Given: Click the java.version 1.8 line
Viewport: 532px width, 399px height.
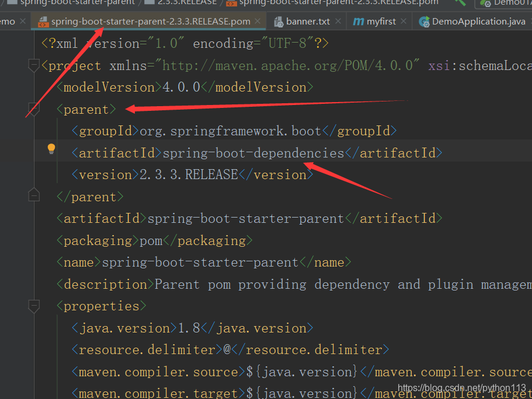Looking at the screenshot, I should click(192, 328).
